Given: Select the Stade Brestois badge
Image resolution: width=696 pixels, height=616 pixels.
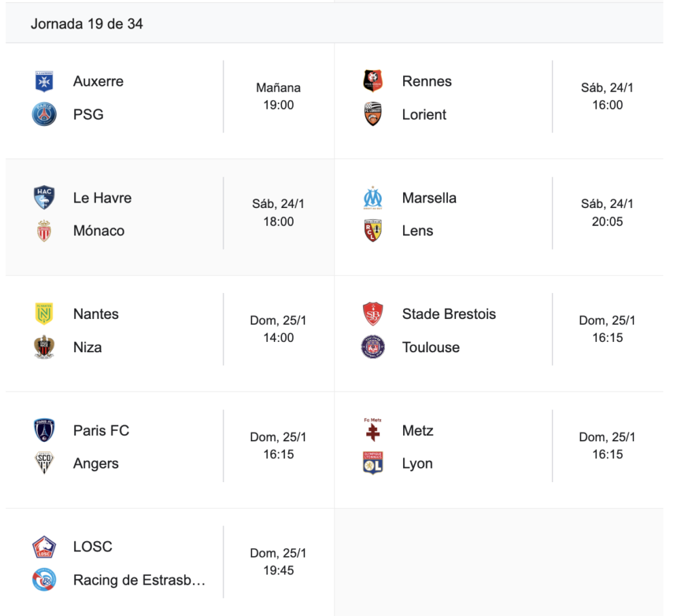Looking at the screenshot, I should [372, 314].
